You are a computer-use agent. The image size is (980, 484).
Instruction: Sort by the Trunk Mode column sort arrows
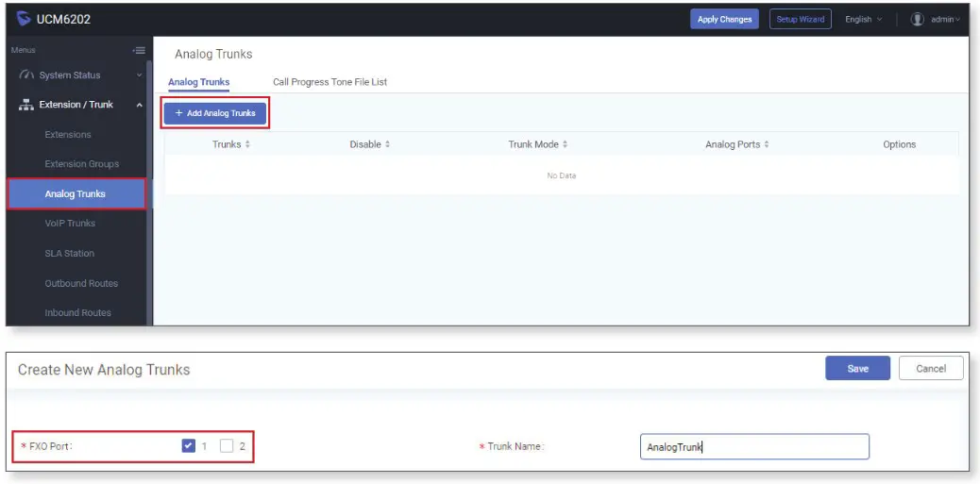[x=565, y=144]
